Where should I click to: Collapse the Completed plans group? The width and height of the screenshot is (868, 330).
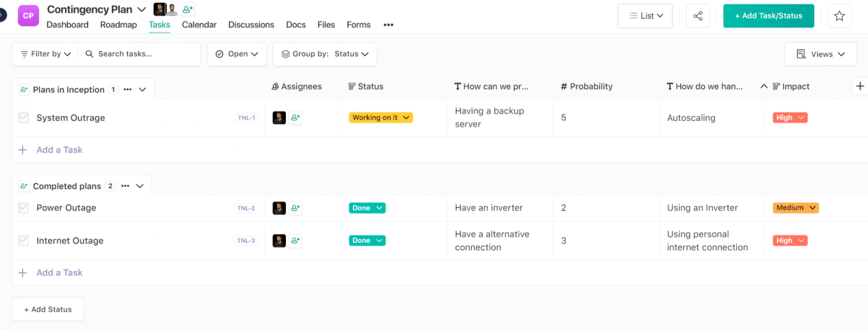coord(140,186)
